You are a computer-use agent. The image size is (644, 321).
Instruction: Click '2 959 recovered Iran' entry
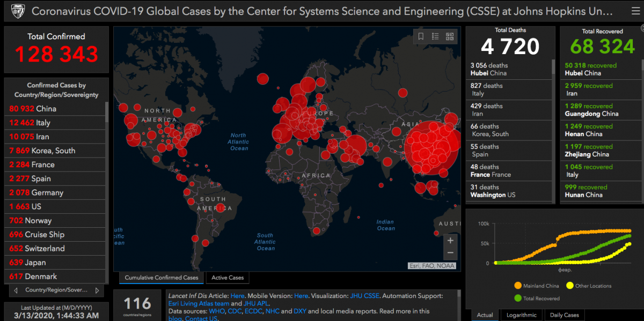point(601,89)
